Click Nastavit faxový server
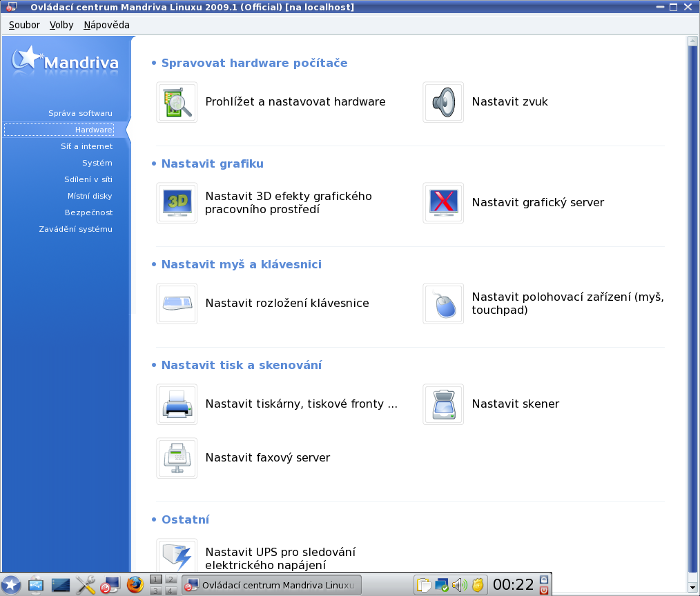The height and width of the screenshot is (596, 700). [x=267, y=458]
